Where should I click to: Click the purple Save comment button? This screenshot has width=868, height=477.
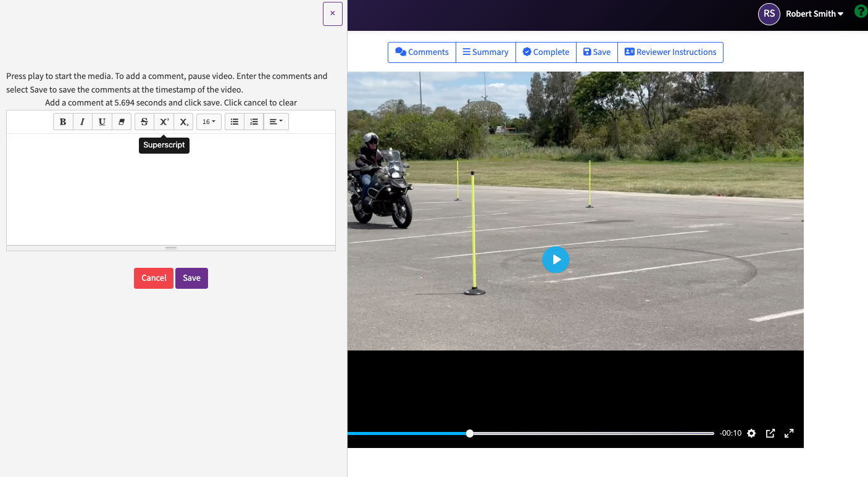(x=191, y=278)
